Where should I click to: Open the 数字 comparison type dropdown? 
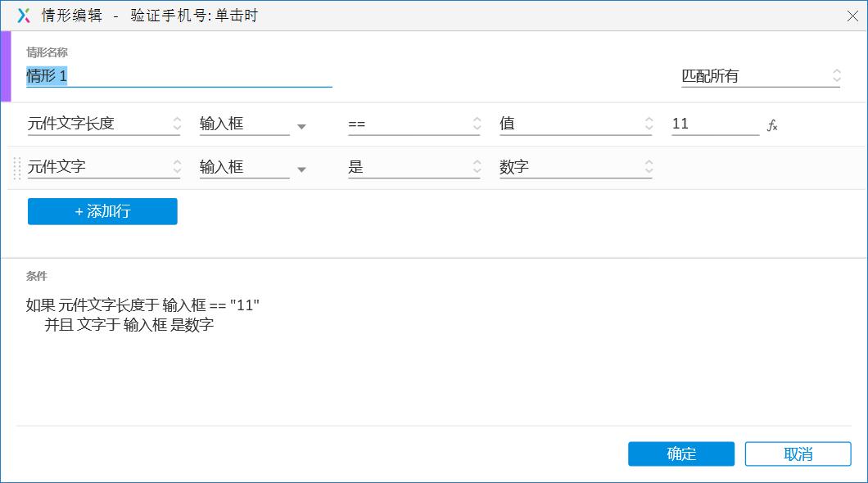pos(576,167)
